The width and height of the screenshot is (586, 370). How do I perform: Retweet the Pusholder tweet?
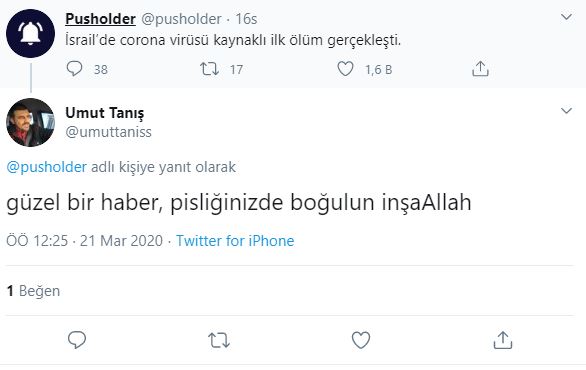[x=209, y=69]
